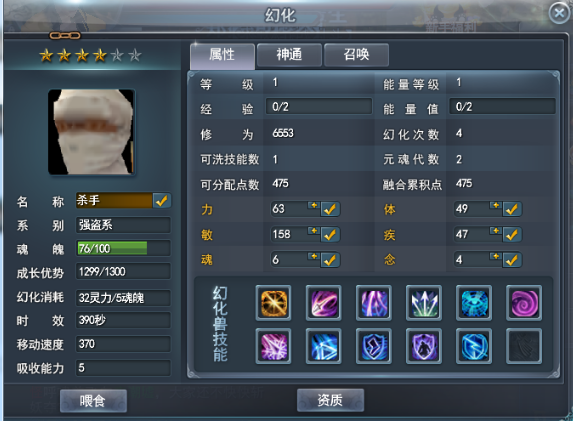Screen dimensions: 573x421
Task: Confirm the name 杀手 checkmark
Action: coord(162,201)
